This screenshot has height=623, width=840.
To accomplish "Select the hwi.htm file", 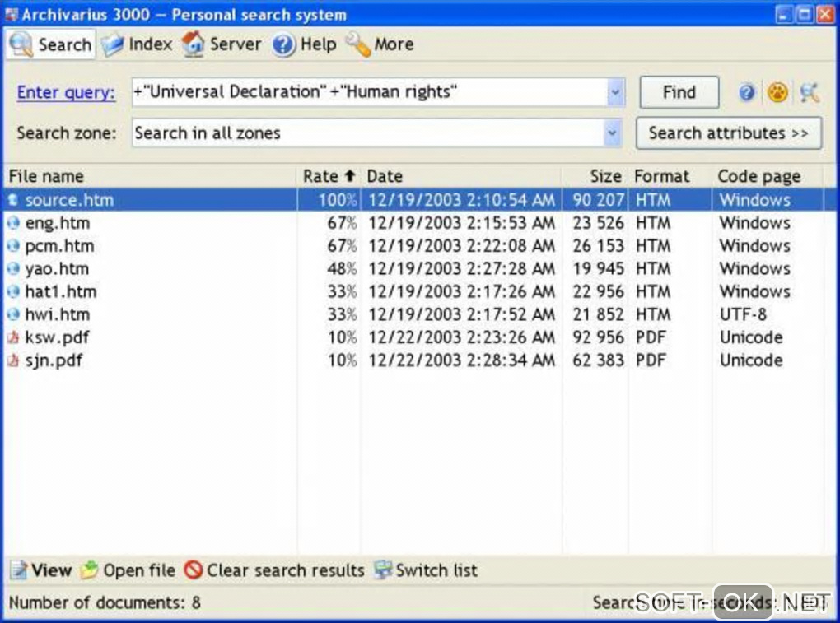I will [x=58, y=314].
